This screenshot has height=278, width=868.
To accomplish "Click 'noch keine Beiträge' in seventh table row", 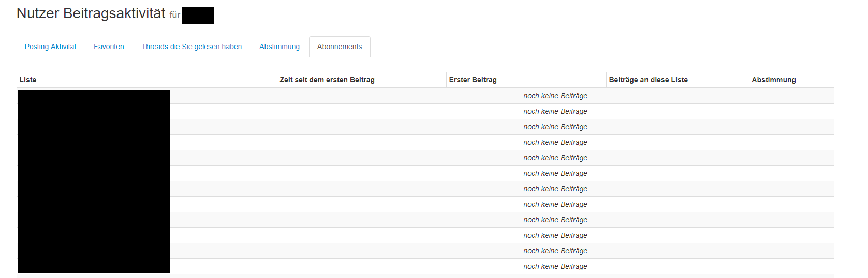I will pyautogui.click(x=555, y=189).
